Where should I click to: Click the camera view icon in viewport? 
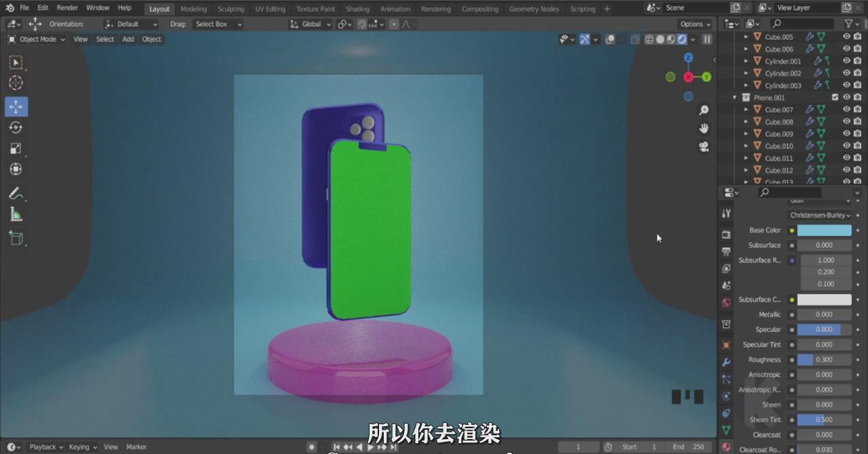704,146
